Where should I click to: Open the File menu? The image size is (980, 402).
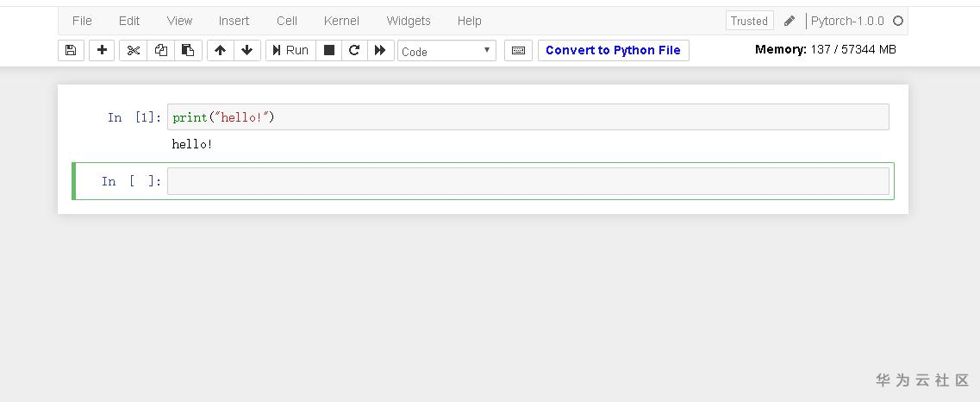(82, 21)
